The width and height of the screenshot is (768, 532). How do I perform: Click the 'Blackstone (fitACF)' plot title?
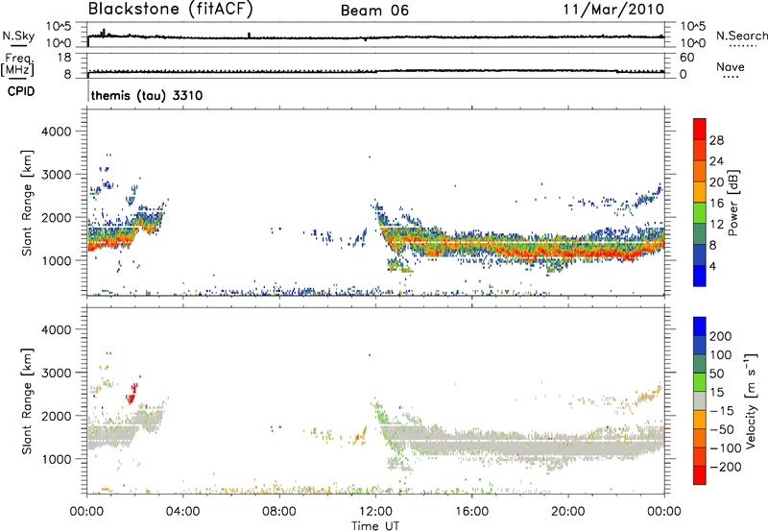(x=171, y=10)
